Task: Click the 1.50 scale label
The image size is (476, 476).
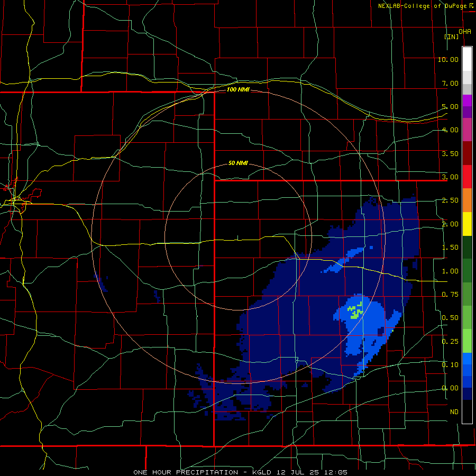Action: 450,248
